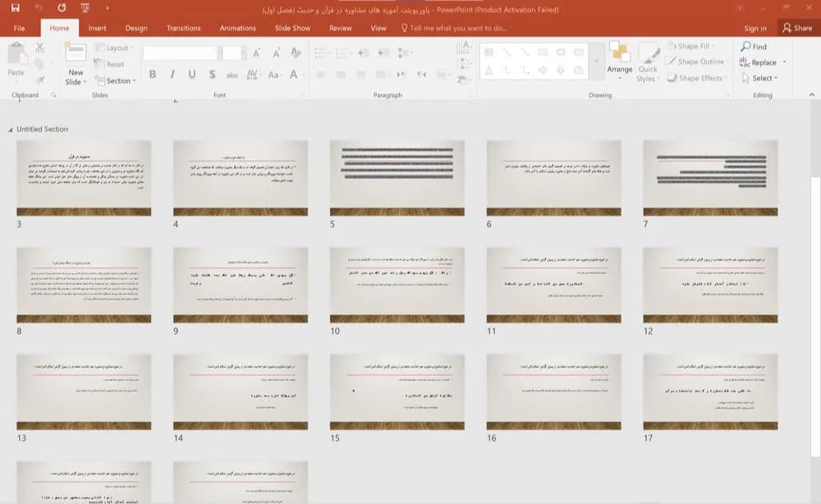Go to the Animations tab

coord(238,28)
